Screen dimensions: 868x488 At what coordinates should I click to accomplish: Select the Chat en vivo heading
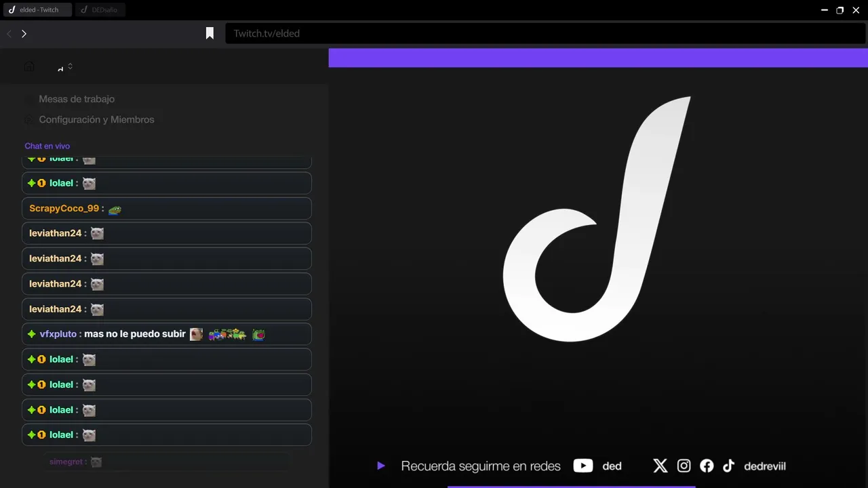coord(47,146)
